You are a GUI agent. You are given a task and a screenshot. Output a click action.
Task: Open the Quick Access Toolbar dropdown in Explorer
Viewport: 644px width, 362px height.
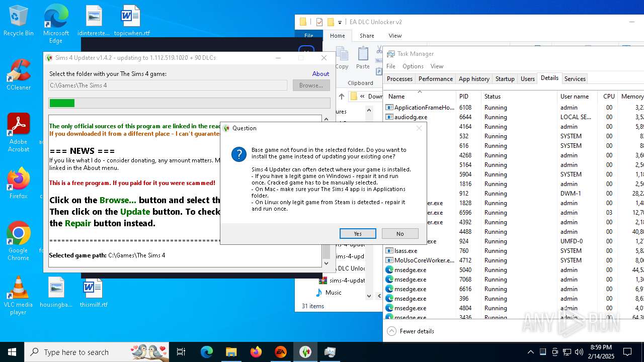(x=340, y=22)
